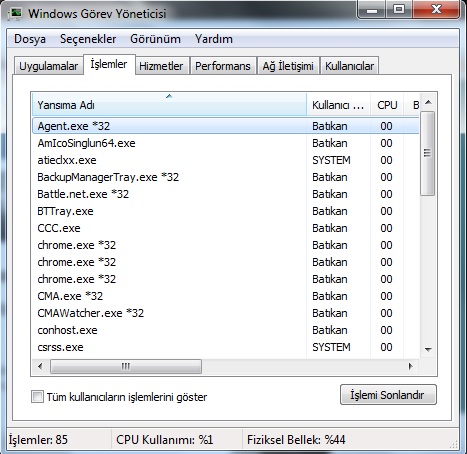Click the horizontal scrollbar thumb
Screen dimensions: 467x454
[x=126, y=366]
